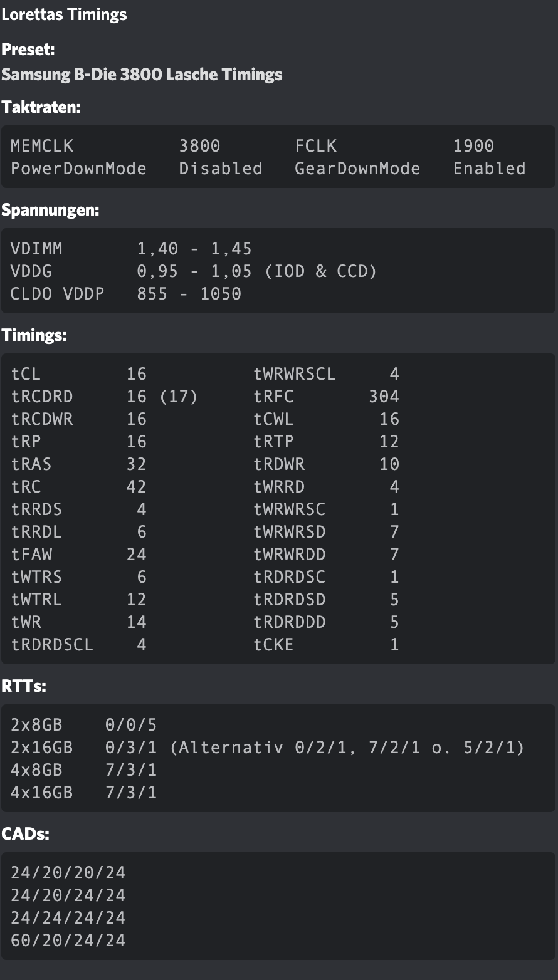Select the tCKE timing value
This screenshot has width=558, height=980.
pos(394,645)
